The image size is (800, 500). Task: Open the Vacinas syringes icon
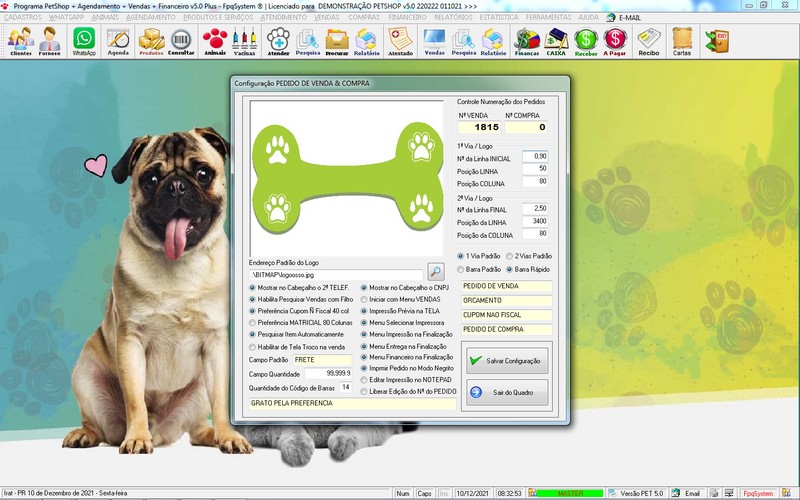click(244, 41)
